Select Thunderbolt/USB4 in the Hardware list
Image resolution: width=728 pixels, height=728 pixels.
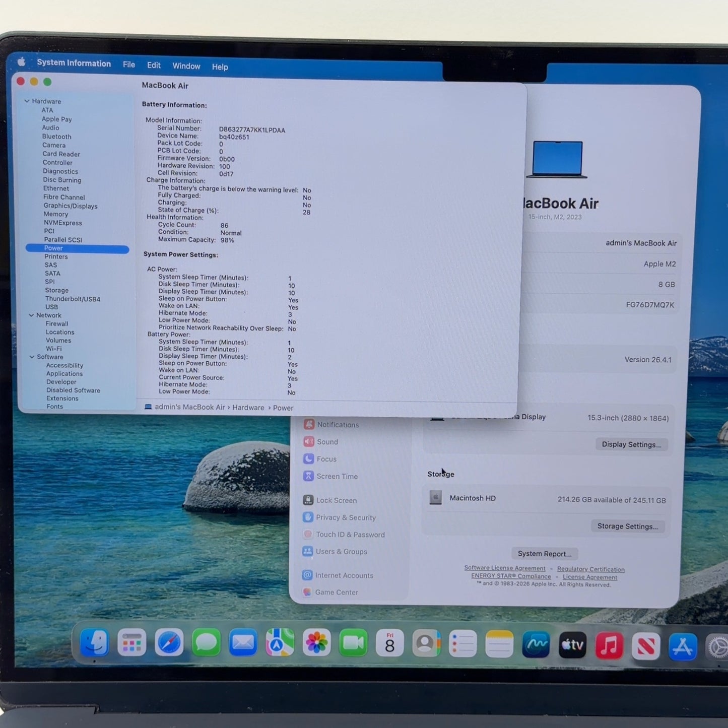[73, 299]
